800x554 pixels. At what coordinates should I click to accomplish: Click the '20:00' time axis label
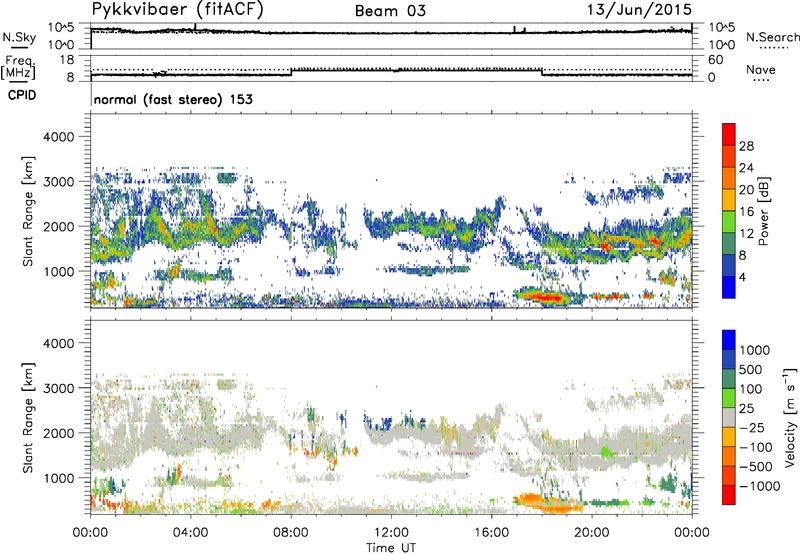(592, 533)
